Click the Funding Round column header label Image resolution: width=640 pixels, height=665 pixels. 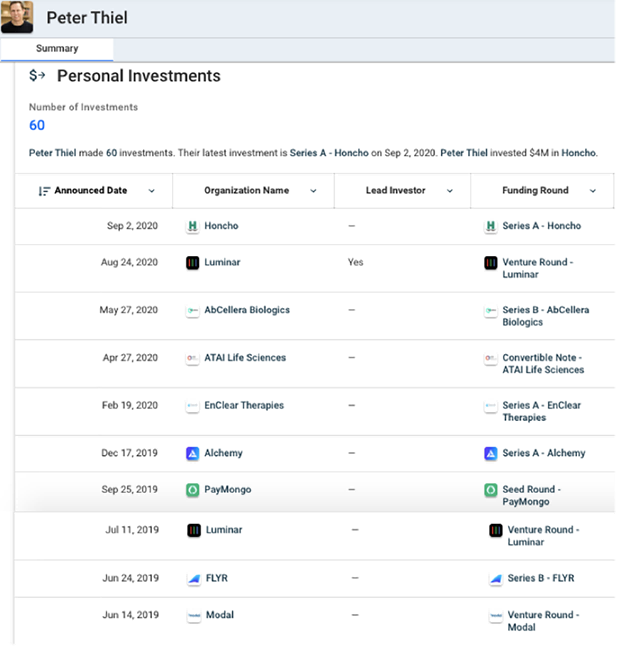(535, 190)
